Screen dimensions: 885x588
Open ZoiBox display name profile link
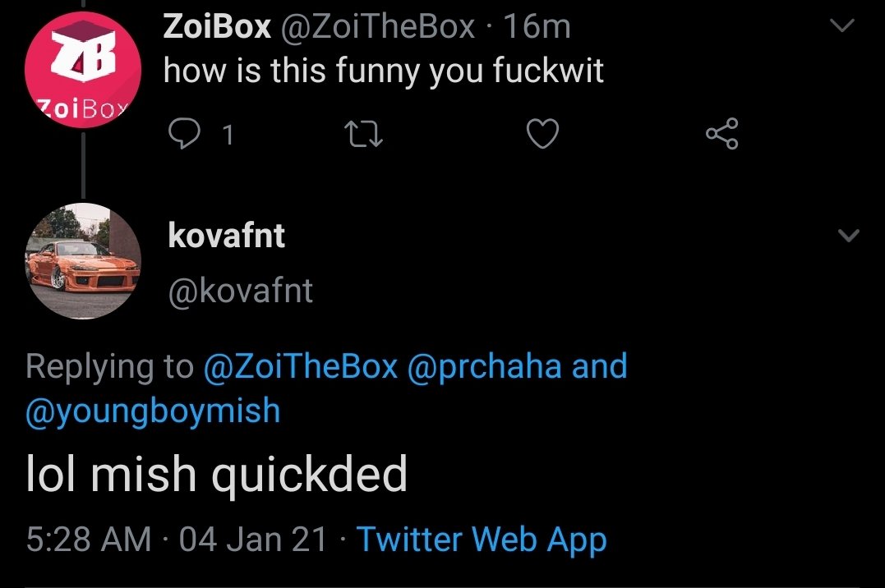click(x=217, y=27)
